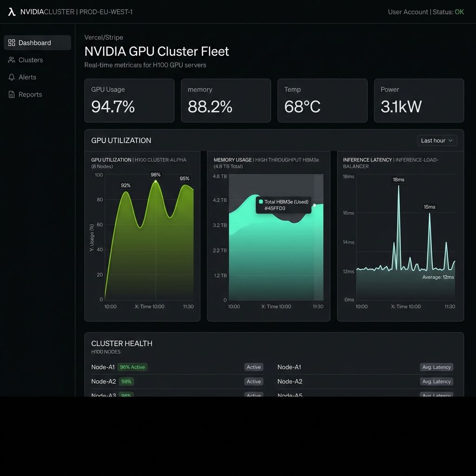Viewport: 476px width, 476px height.
Task: Click the NVIDIA GPU Cluster Fleet heading
Action: [x=157, y=51]
